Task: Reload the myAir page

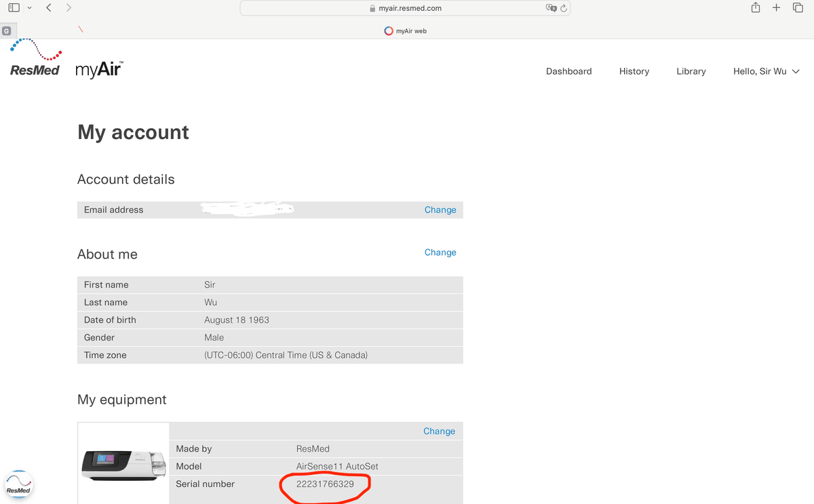Action: [x=563, y=8]
